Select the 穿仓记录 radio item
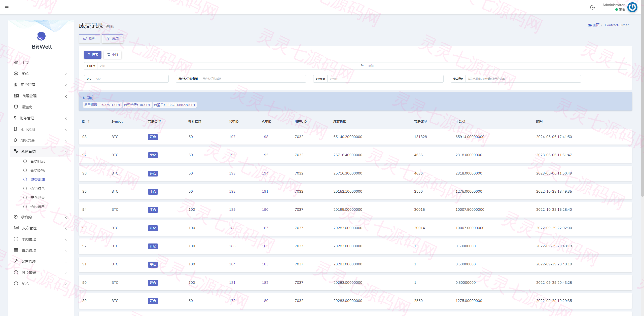This screenshot has width=644, height=316. coord(25,197)
